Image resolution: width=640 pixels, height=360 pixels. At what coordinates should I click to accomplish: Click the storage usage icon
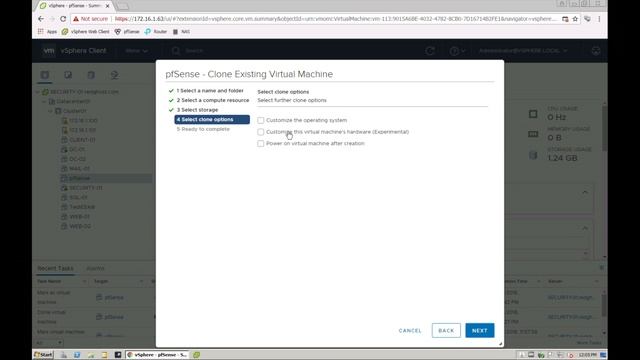point(533,155)
